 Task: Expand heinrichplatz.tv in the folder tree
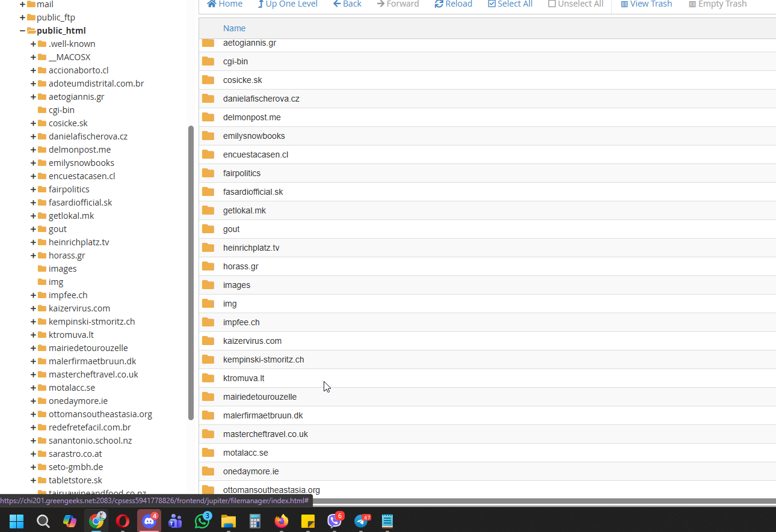coord(34,242)
